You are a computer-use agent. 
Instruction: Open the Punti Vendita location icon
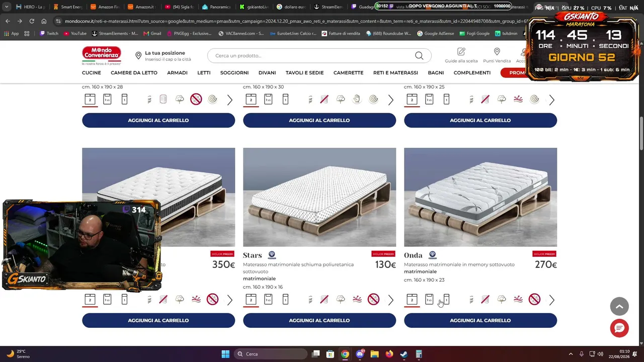coord(497,52)
